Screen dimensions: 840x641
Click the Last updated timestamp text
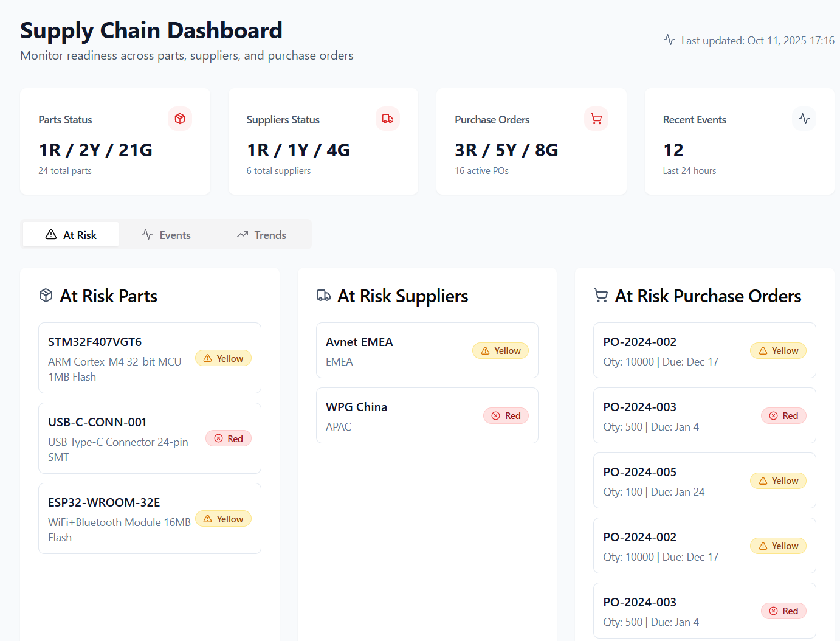[x=757, y=40]
